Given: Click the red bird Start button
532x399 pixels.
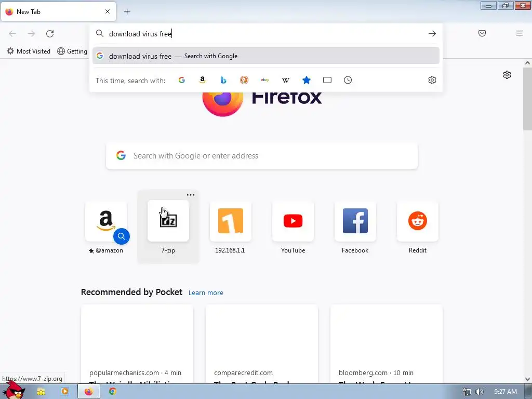Looking at the screenshot, I should tap(14, 390).
